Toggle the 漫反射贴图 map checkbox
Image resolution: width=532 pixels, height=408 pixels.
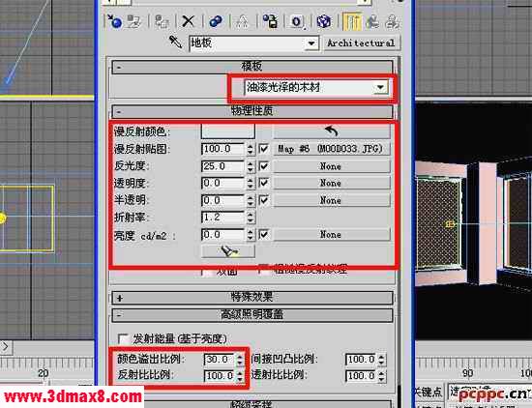264,149
